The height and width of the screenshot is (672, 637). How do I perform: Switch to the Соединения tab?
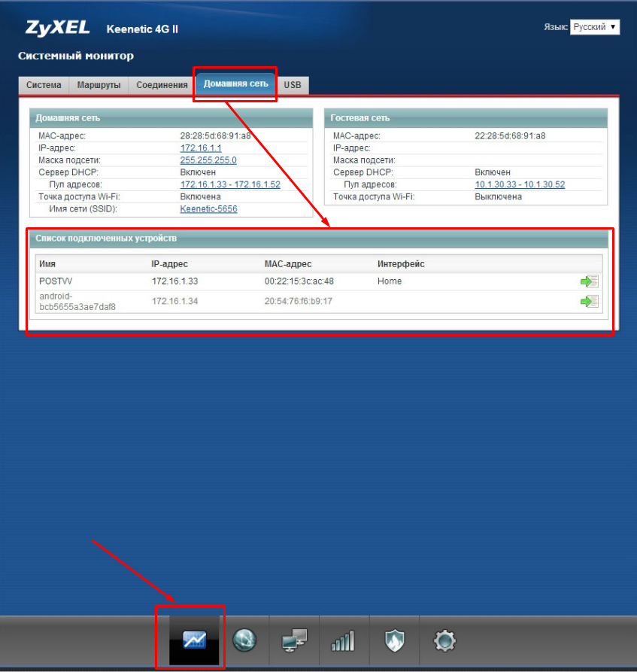[162, 85]
